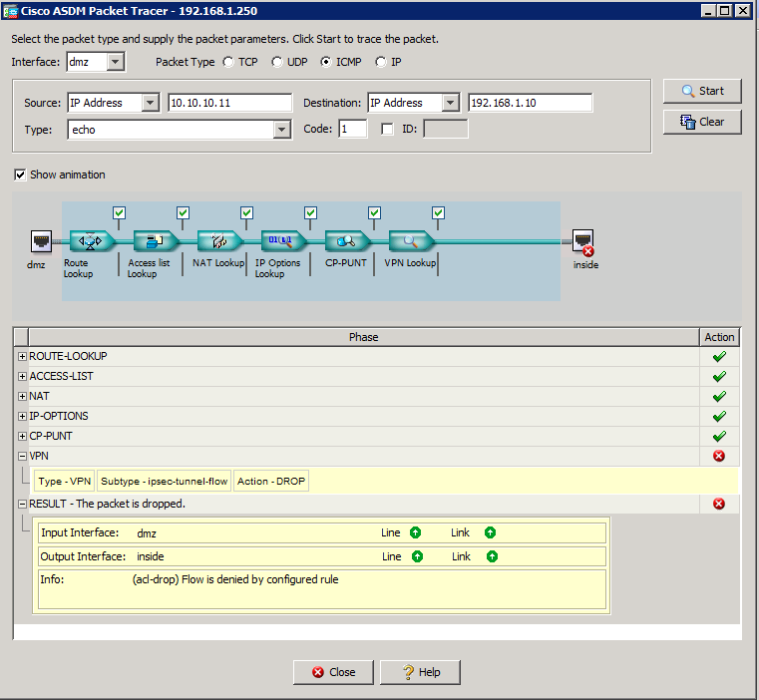Click the ID input field
This screenshot has width=759, height=700.
pos(446,129)
